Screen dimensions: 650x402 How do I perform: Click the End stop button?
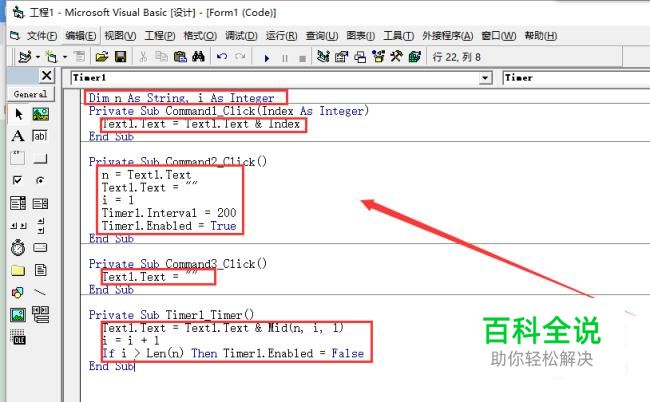[303, 58]
